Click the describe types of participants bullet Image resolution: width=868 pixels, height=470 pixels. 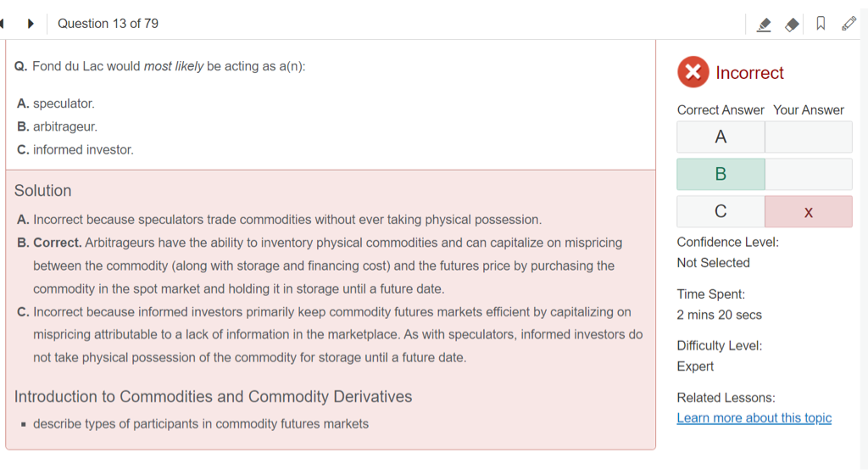201,424
